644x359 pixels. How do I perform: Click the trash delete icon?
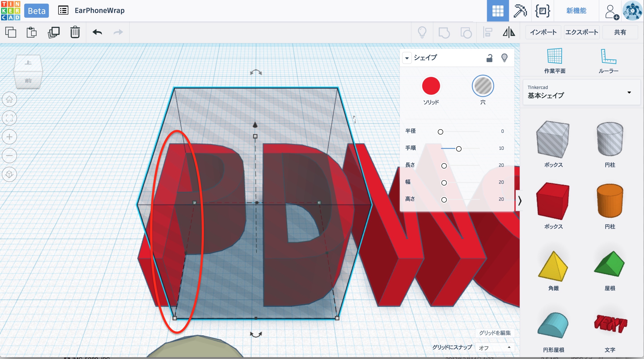(x=75, y=32)
